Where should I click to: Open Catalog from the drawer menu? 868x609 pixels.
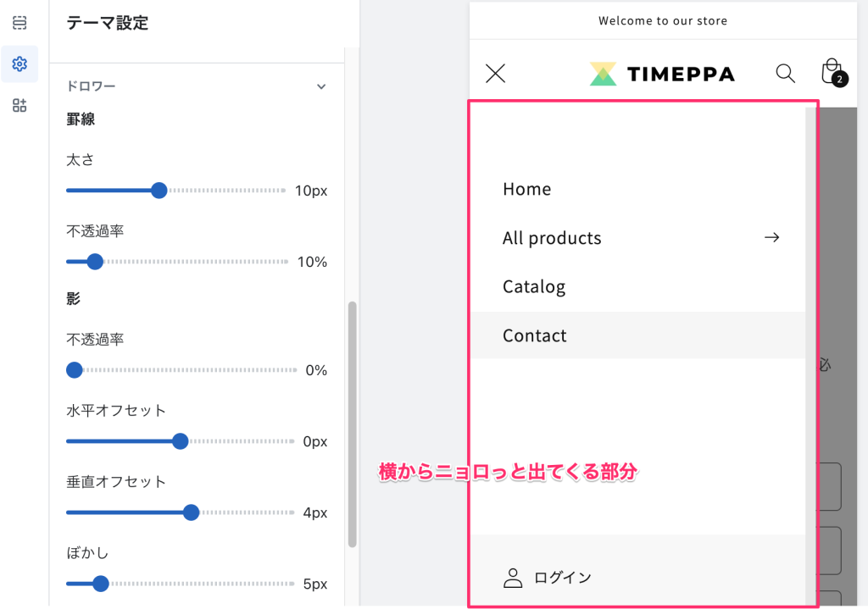point(534,286)
